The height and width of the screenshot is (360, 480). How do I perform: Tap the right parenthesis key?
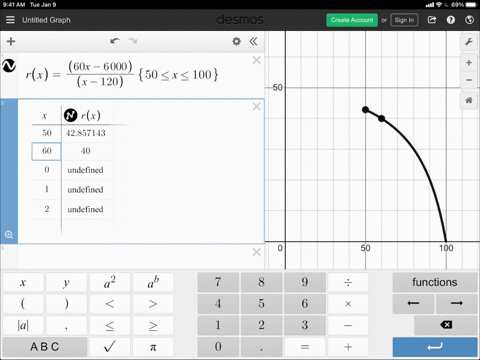pyautogui.click(x=66, y=304)
